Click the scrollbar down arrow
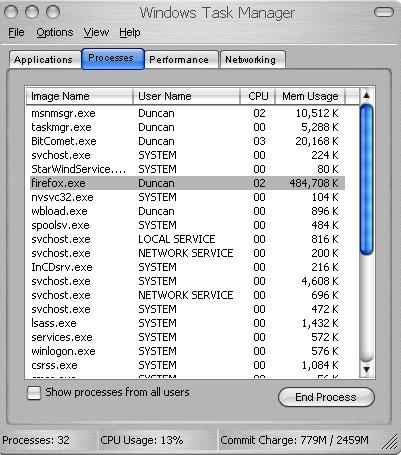 (367, 369)
